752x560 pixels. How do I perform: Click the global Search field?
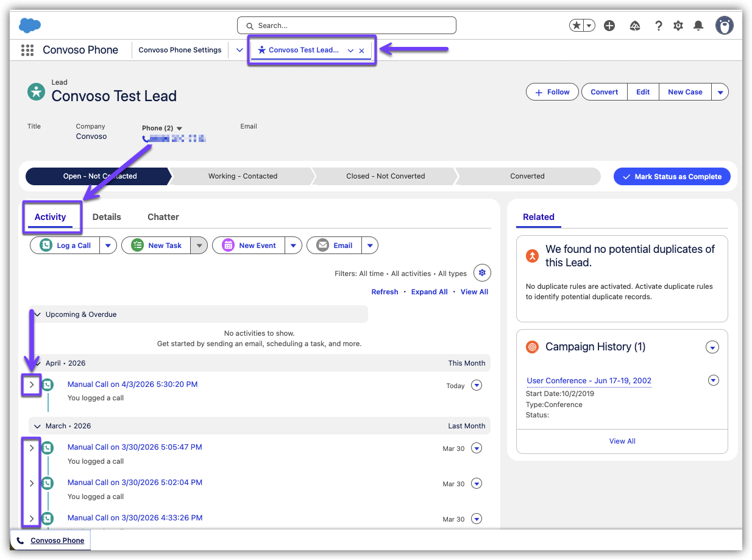tap(346, 26)
